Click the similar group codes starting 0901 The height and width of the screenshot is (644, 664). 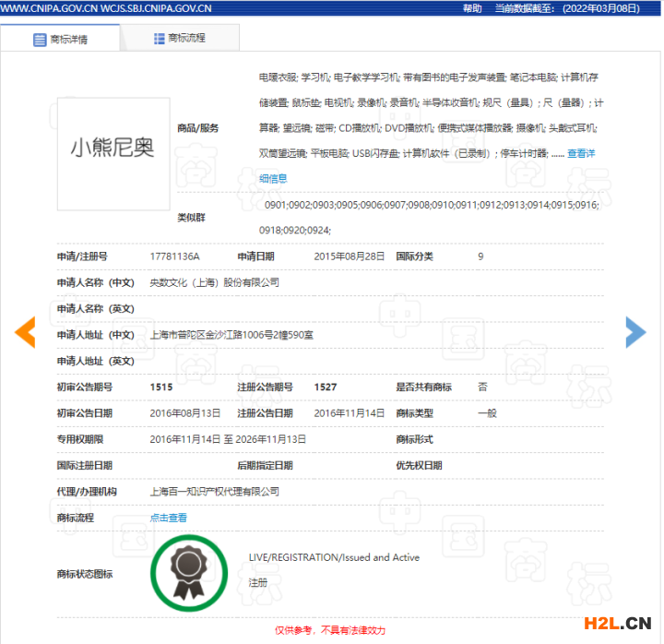(x=431, y=204)
